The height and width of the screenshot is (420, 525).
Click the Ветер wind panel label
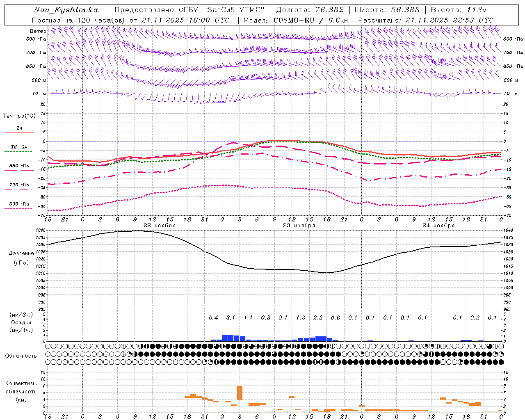coord(38,31)
